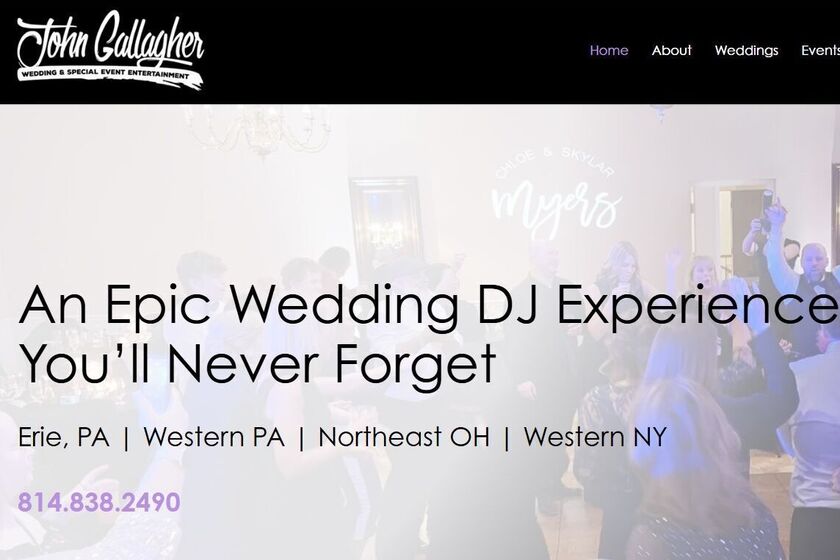Click the 814.838.2490 phone number link
Viewport: 840px width, 560px height.
[x=99, y=502]
